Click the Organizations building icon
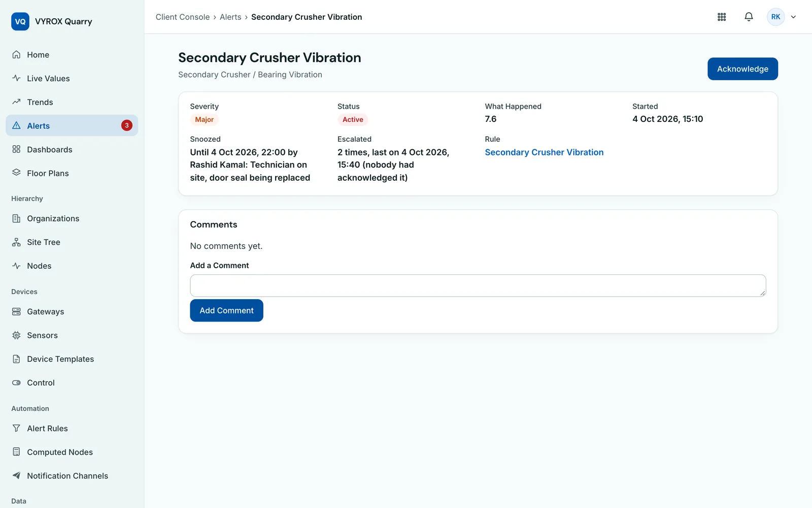This screenshot has width=812, height=508. coord(16,218)
